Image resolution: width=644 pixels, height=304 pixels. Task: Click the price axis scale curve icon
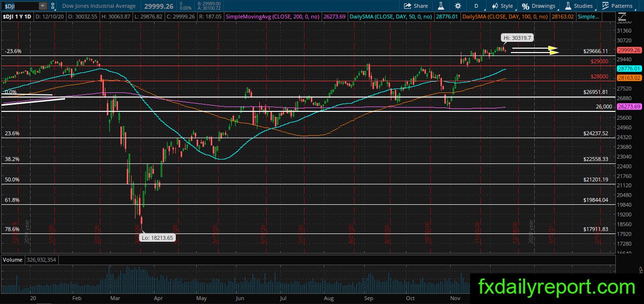622,17
